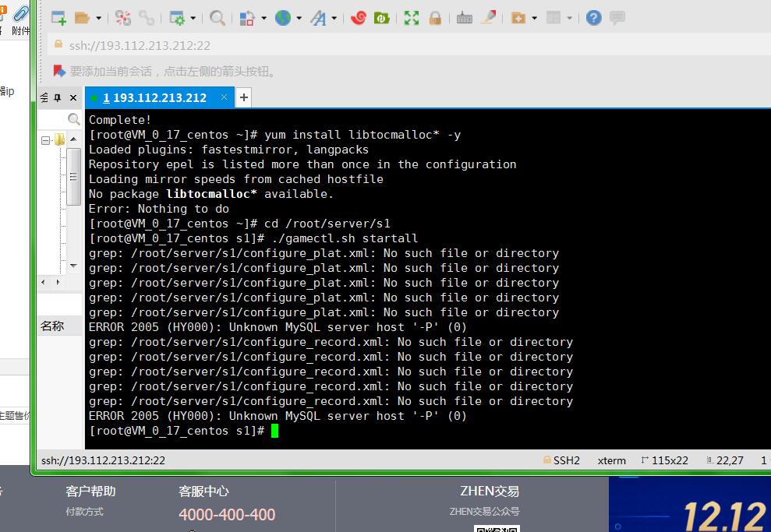Open the Find magnifier tool in toolbar

[x=218, y=18]
